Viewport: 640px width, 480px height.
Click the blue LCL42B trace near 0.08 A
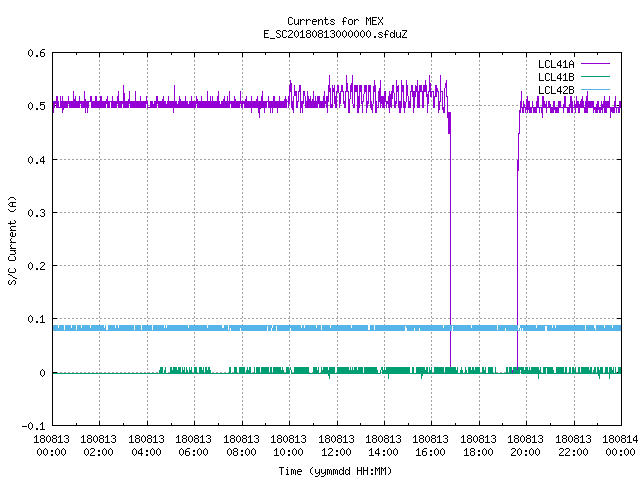(337, 328)
